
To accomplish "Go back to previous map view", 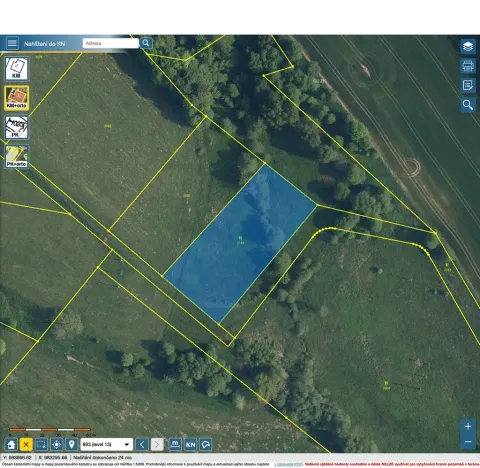I will 142,444.
